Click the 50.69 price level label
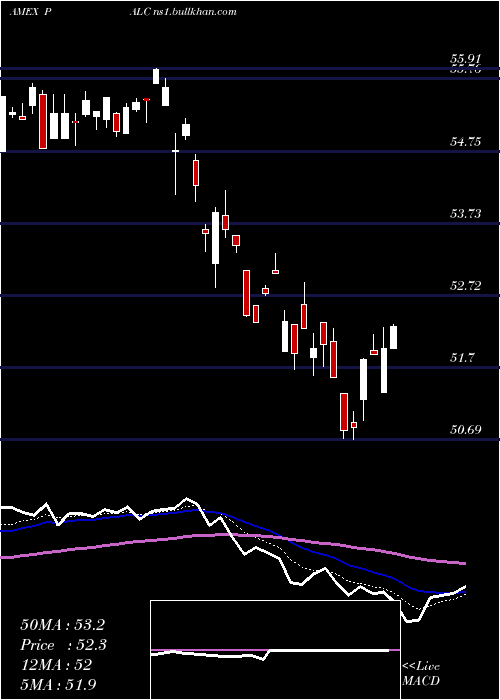500x700 pixels. click(x=466, y=429)
